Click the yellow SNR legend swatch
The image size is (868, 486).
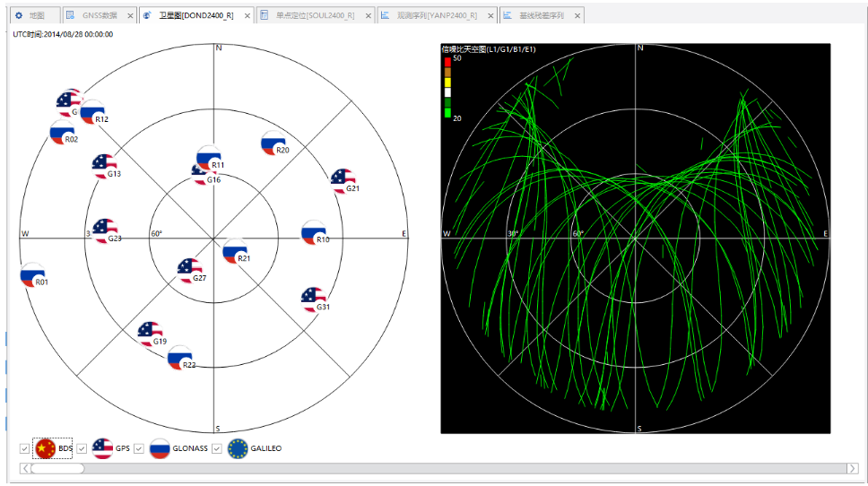coord(447,82)
